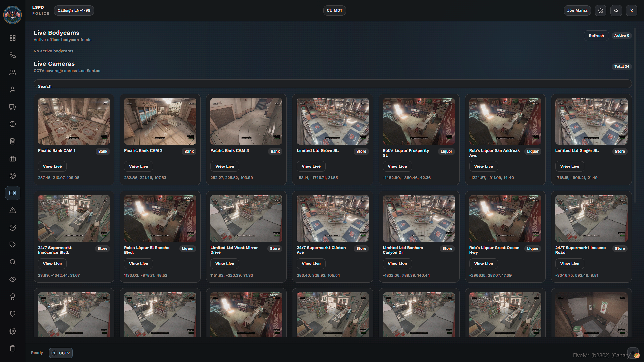Refresh the live bodycam feeds

[596, 36]
